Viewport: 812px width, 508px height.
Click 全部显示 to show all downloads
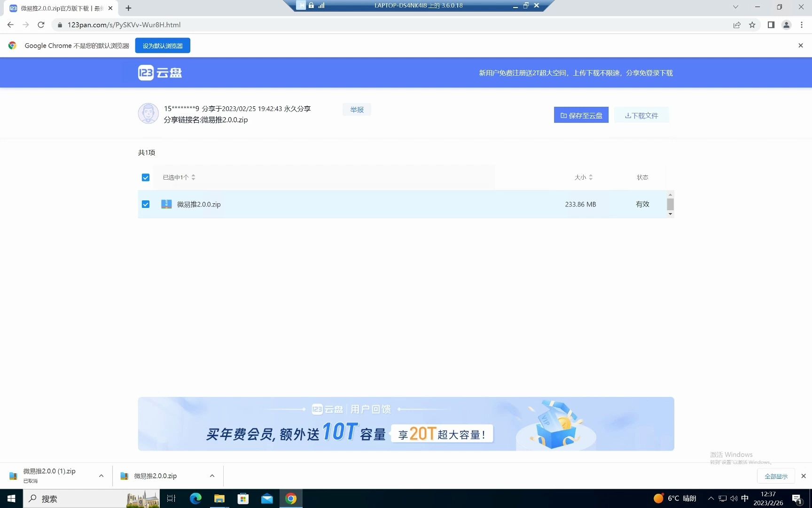776,476
